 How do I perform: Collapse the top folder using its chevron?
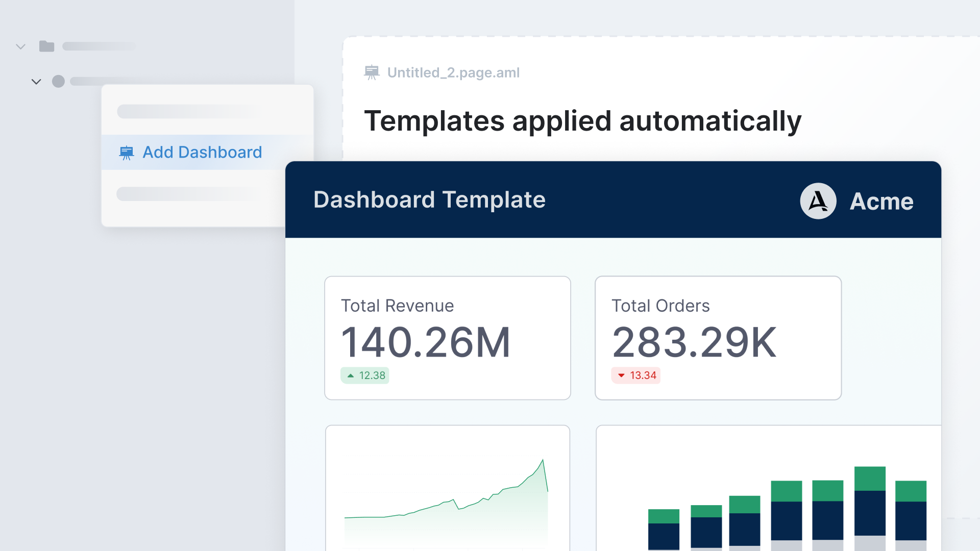click(21, 46)
